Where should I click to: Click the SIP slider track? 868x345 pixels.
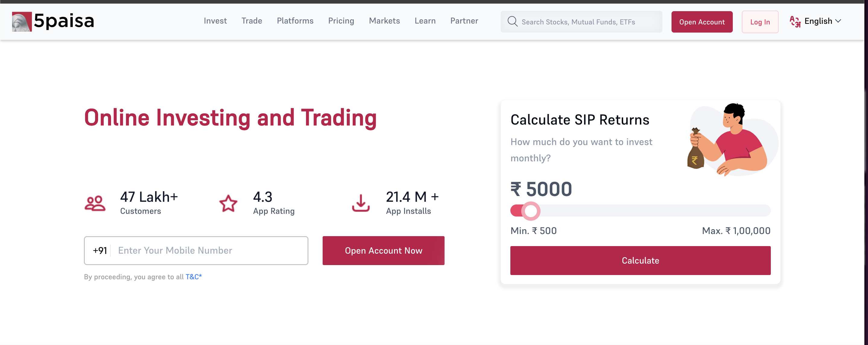(x=640, y=211)
